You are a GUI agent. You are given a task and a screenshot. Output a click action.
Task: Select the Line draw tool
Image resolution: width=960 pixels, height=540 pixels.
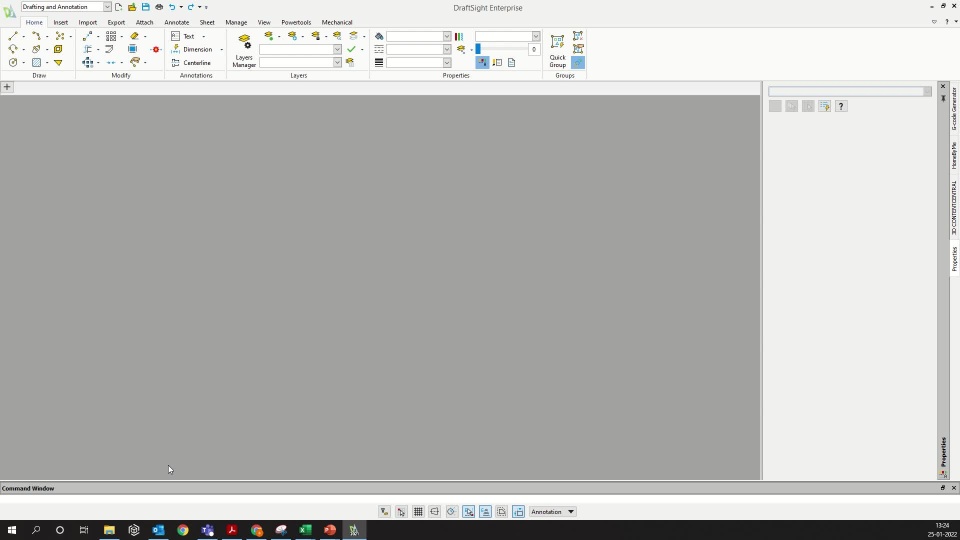[x=13, y=36]
